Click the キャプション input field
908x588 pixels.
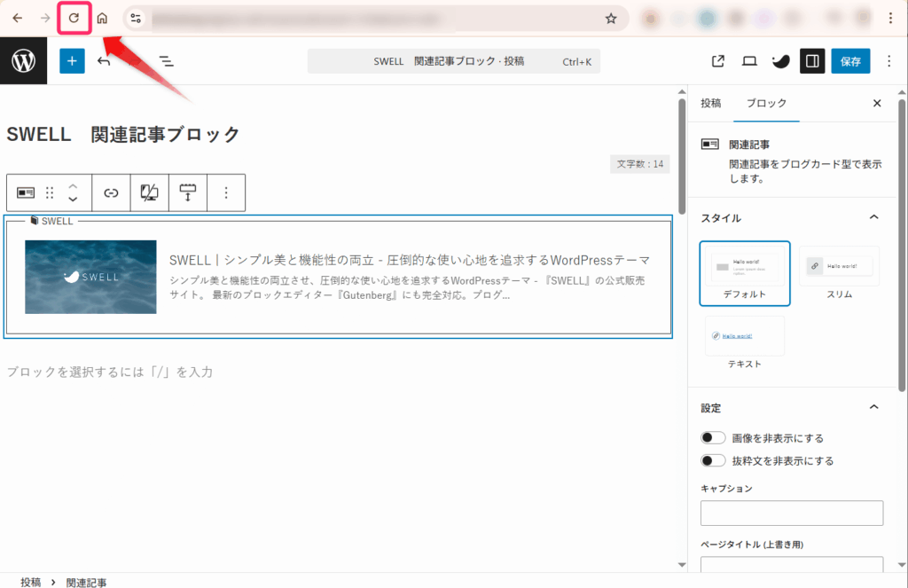(x=792, y=513)
